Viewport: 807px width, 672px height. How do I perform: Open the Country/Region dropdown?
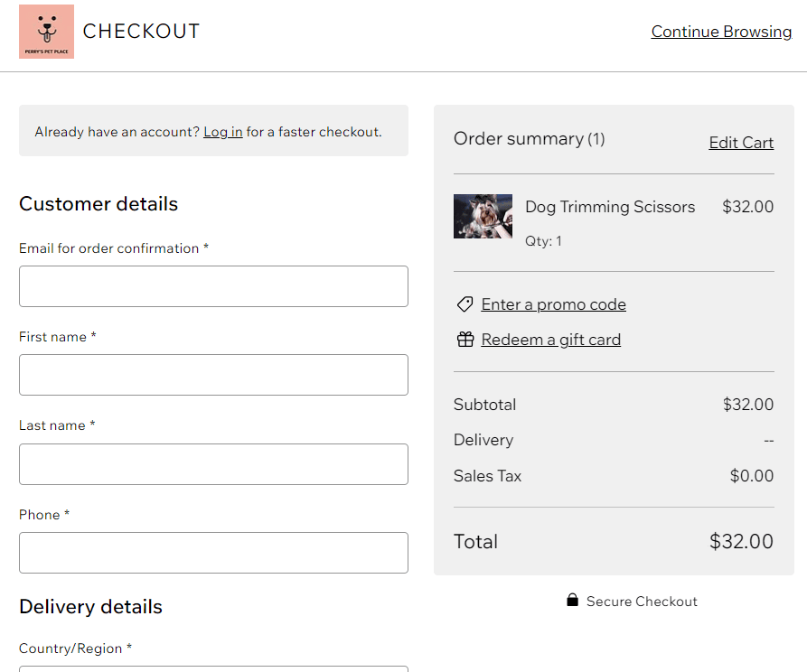click(x=213, y=668)
